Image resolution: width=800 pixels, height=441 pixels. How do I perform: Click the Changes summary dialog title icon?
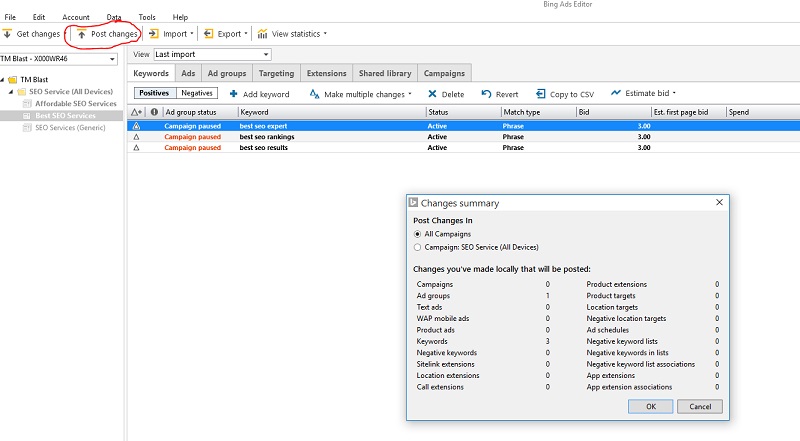(413, 203)
